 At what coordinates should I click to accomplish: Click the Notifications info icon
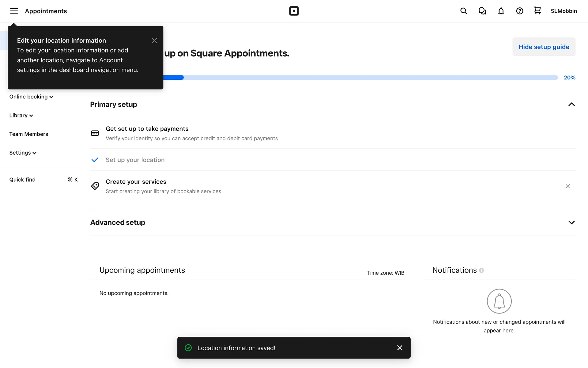coord(481,270)
